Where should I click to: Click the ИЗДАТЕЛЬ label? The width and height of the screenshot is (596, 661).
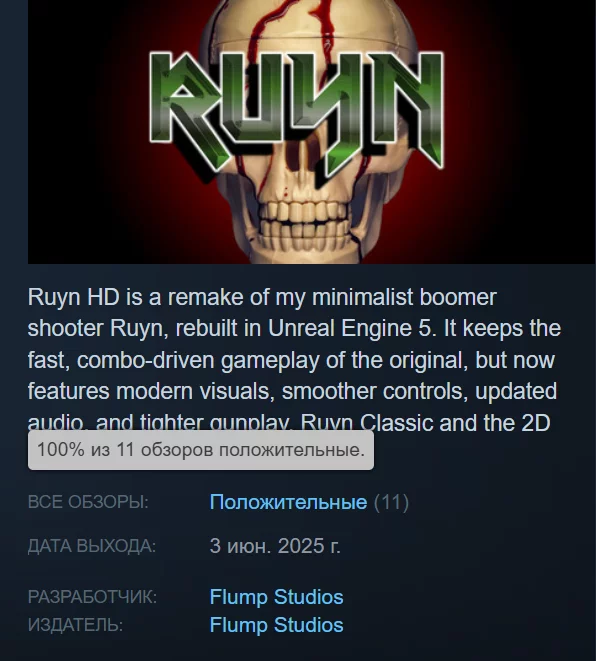(75, 625)
